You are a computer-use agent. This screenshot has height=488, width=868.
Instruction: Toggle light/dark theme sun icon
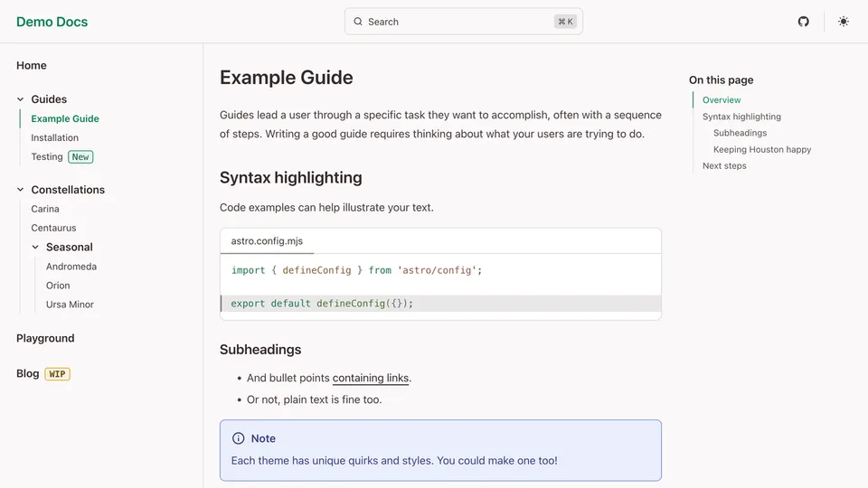843,22
